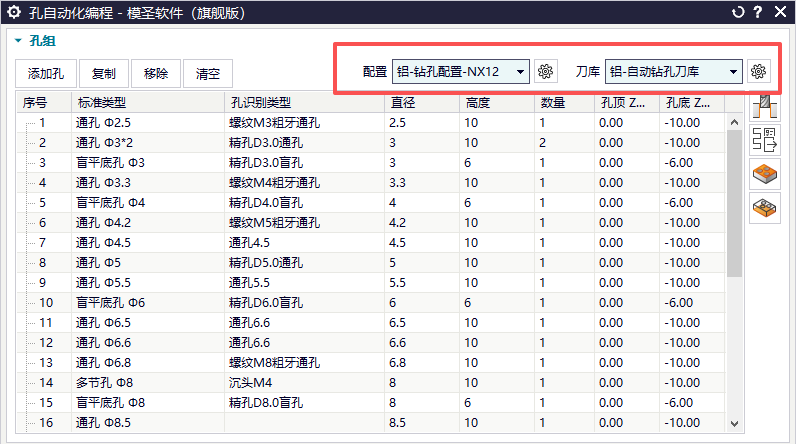Screen dimensions: 796x444
Task: Click the 孔顶 Z column header
Action: (627, 103)
